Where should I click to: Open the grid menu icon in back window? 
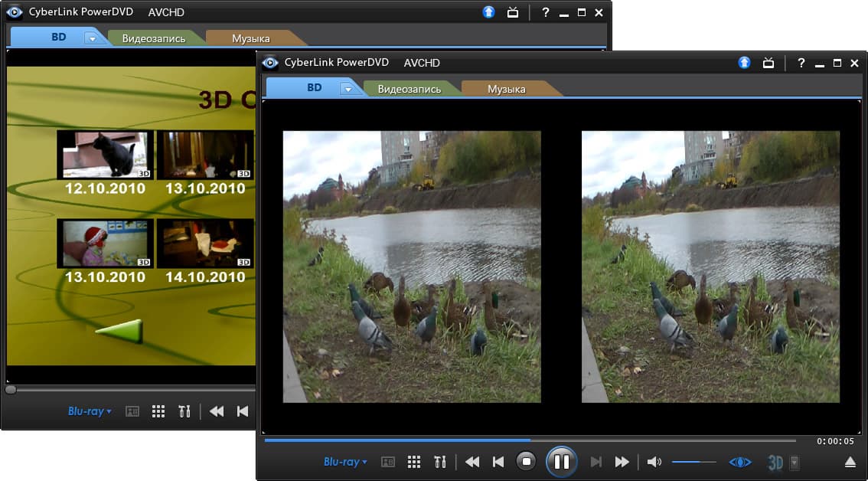(x=158, y=411)
